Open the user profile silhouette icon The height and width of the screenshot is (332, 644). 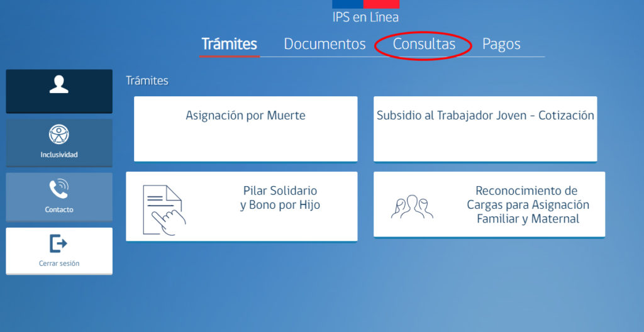point(59,84)
